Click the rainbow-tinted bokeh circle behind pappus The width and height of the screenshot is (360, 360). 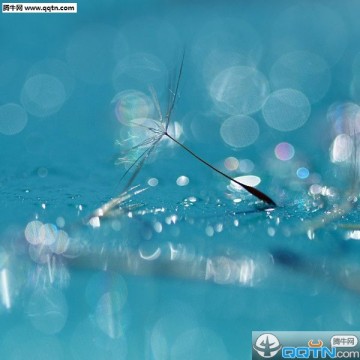coord(133,108)
